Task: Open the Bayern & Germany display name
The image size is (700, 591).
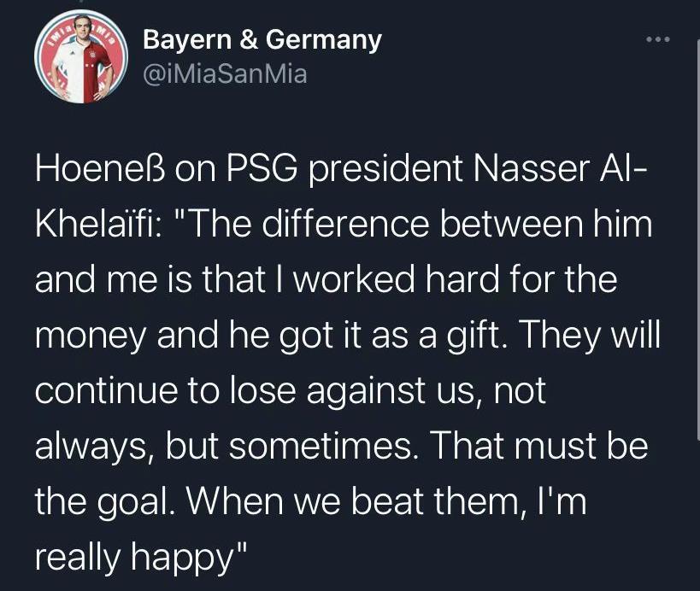Action: [x=262, y=39]
